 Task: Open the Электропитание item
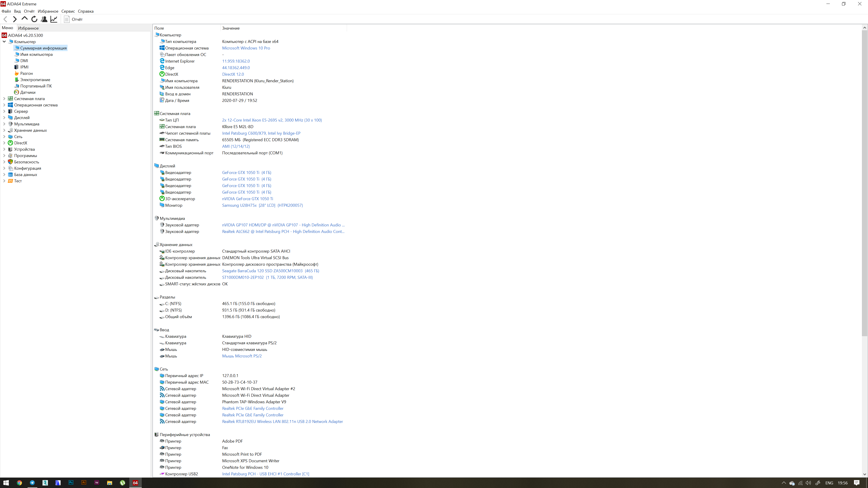[32, 80]
